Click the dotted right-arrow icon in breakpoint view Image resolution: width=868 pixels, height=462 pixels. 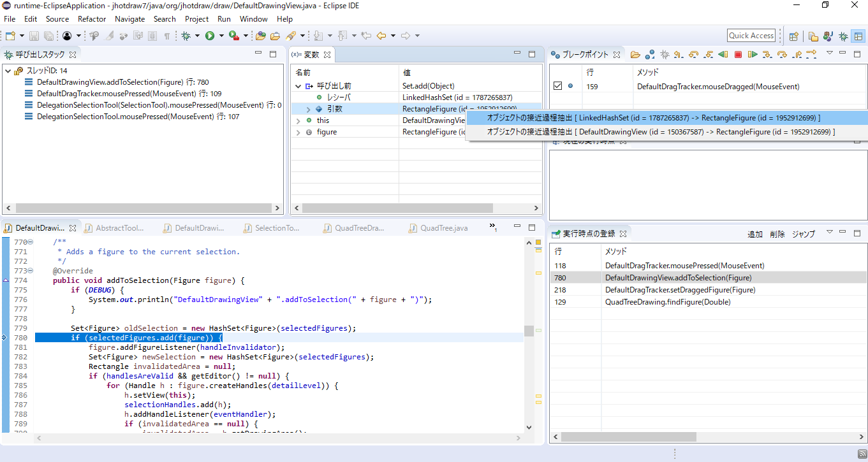click(x=811, y=55)
